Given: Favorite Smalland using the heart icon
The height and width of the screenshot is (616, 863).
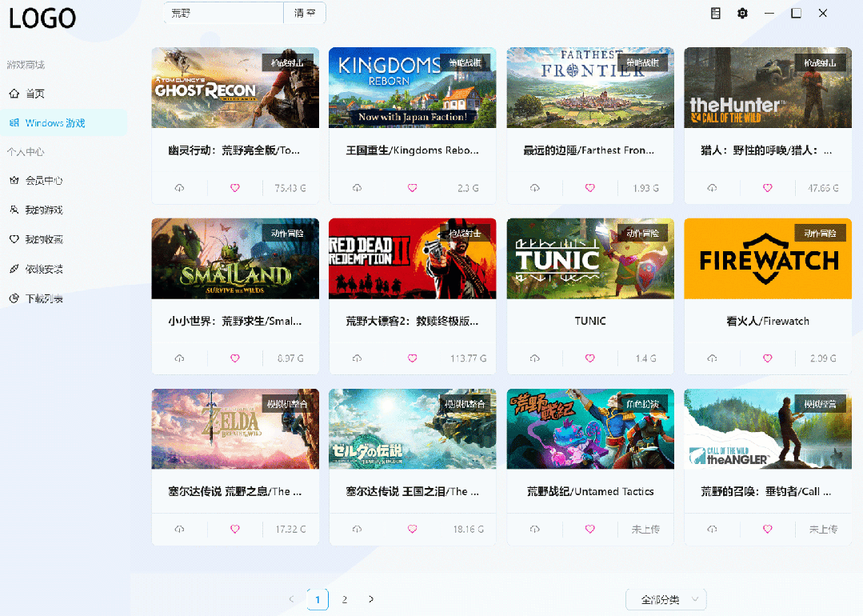Looking at the screenshot, I should point(234,358).
